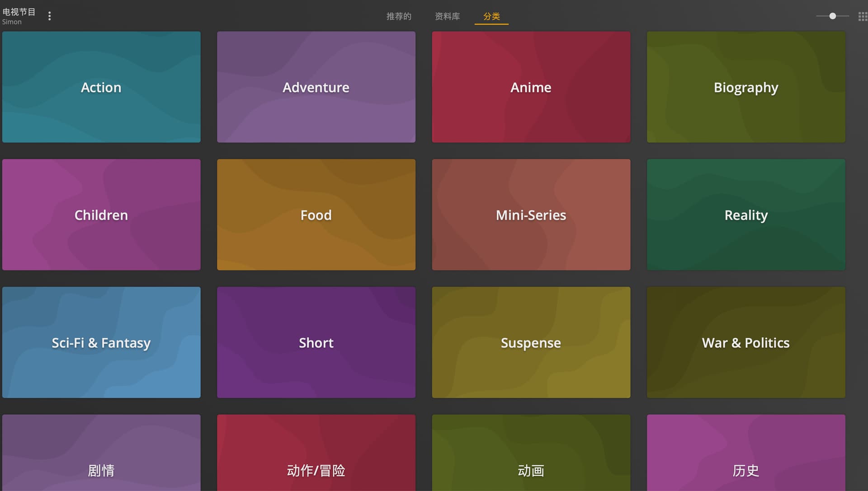868x491 pixels.
Task: Browse the Anime category
Action: coord(531,87)
